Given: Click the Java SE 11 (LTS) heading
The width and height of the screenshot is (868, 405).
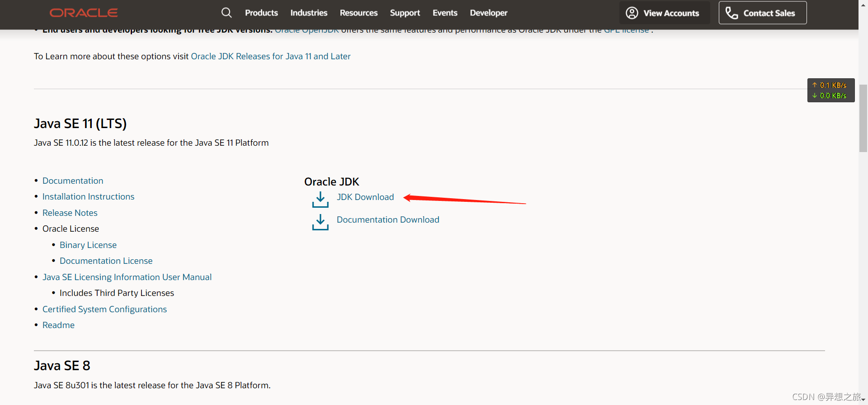Looking at the screenshot, I should click(x=80, y=124).
